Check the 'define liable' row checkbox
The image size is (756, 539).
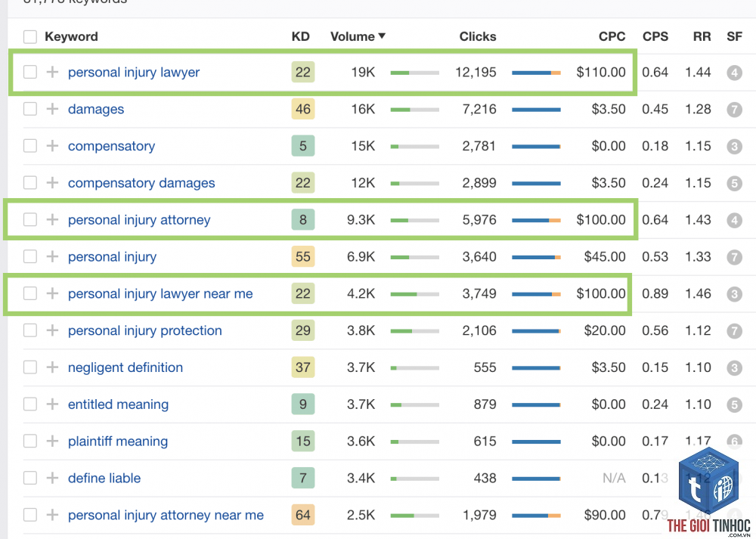pyautogui.click(x=30, y=478)
